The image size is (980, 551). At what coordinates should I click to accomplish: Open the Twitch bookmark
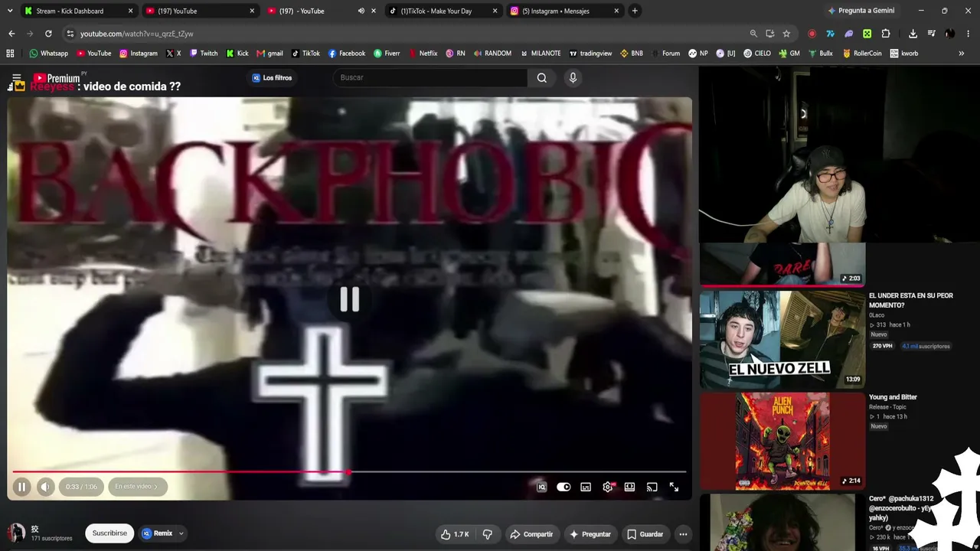coord(203,54)
